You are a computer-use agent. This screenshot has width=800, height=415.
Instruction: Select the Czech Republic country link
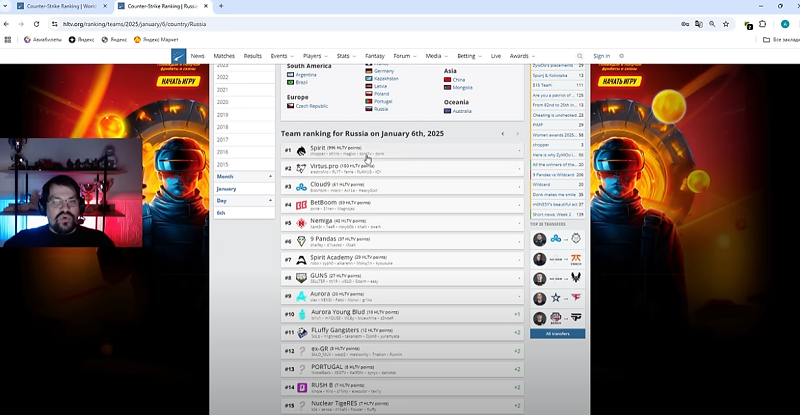point(312,106)
